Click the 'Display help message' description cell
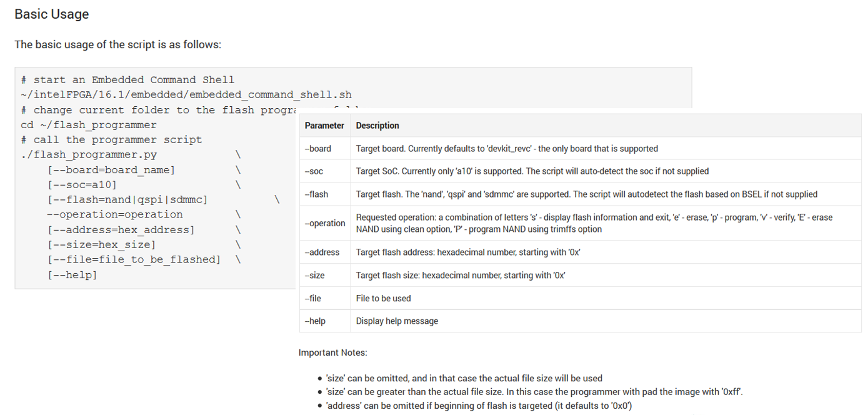868x415 pixels. (x=397, y=321)
